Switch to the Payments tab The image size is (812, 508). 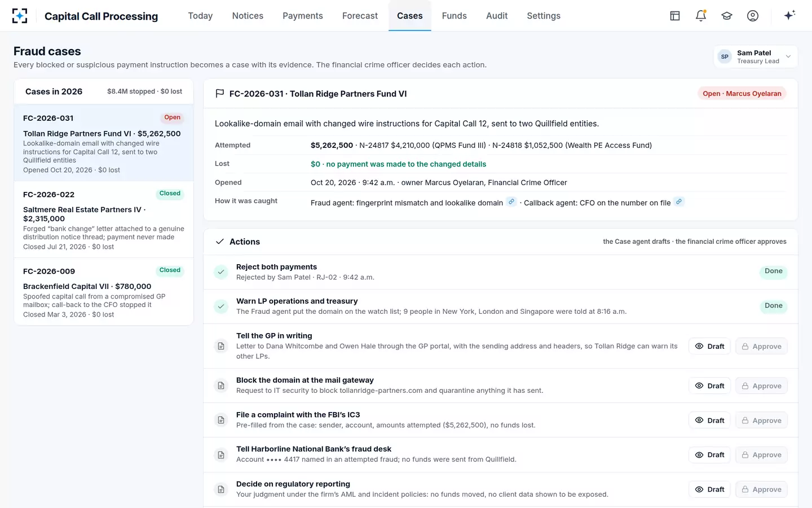(x=303, y=16)
